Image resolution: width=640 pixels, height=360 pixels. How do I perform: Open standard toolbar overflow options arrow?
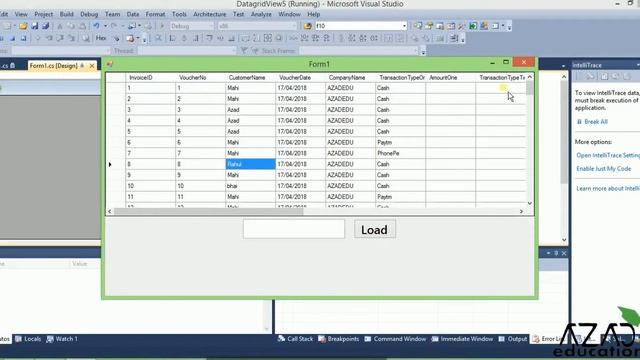point(509,27)
